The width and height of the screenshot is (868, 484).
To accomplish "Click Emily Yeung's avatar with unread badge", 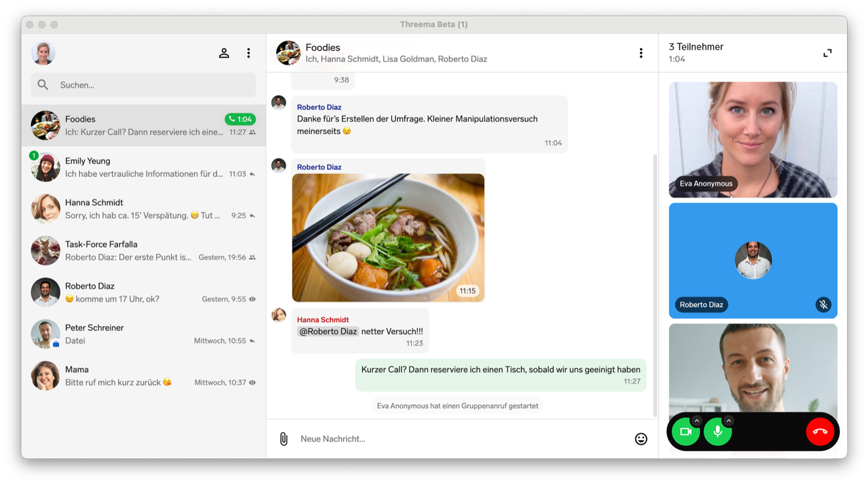I will [x=45, y=167].
